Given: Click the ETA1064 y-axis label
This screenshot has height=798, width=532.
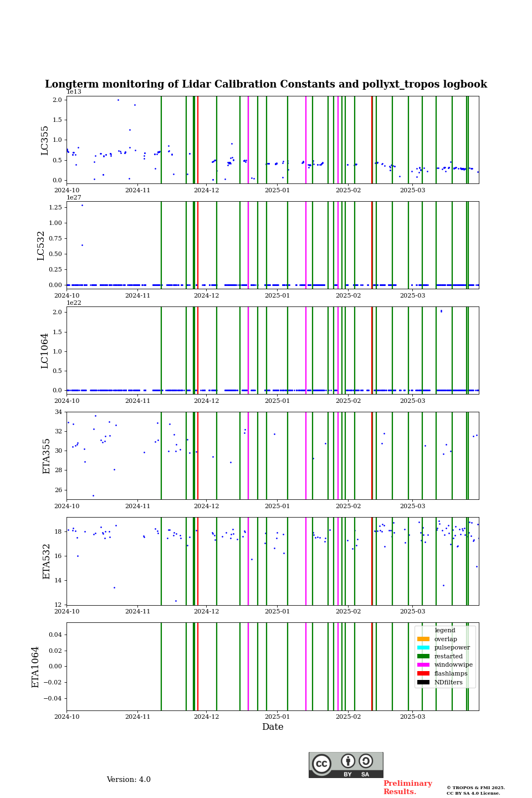Looking at the screenshot, I should pos(35,667).
